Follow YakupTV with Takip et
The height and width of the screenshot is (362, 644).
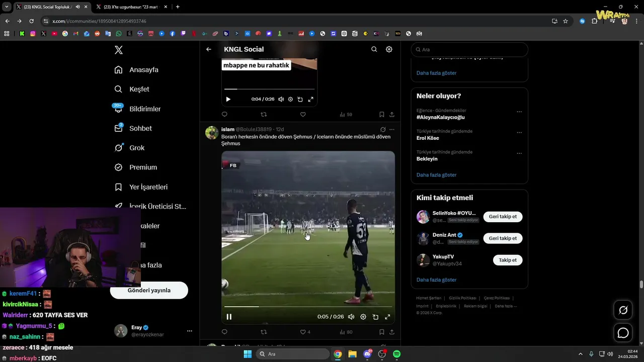point(508,260)
